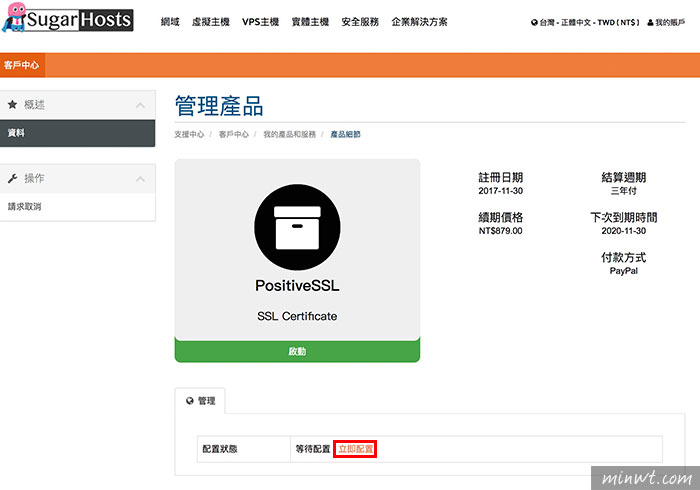This screenshot has width=700, height=490.
Task: Open the 我的賬戶 account link
Action: (x=666, y=22)
